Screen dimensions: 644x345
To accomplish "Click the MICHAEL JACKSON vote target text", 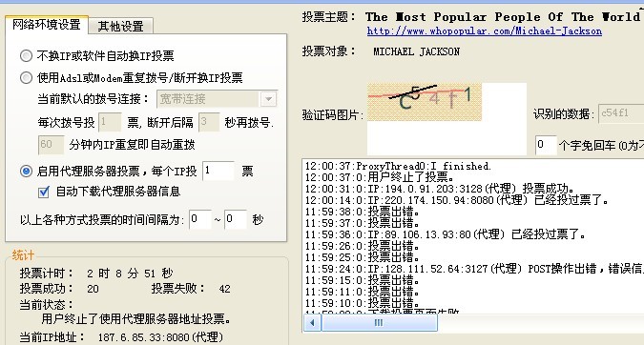I will tap(417, 51).
